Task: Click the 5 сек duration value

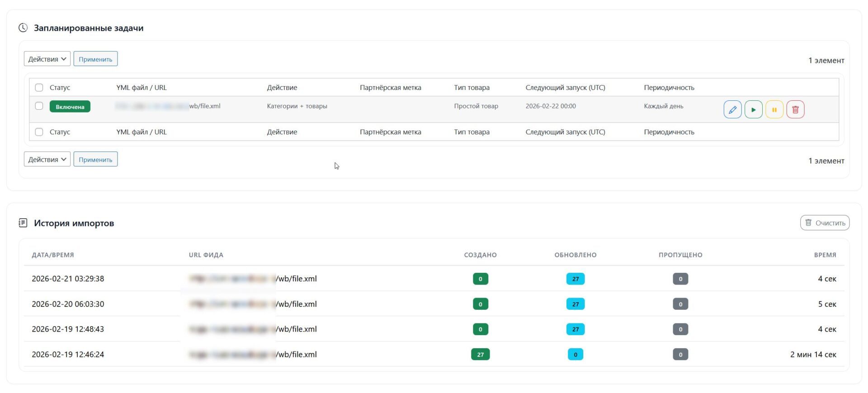Action: coord(827,304)
